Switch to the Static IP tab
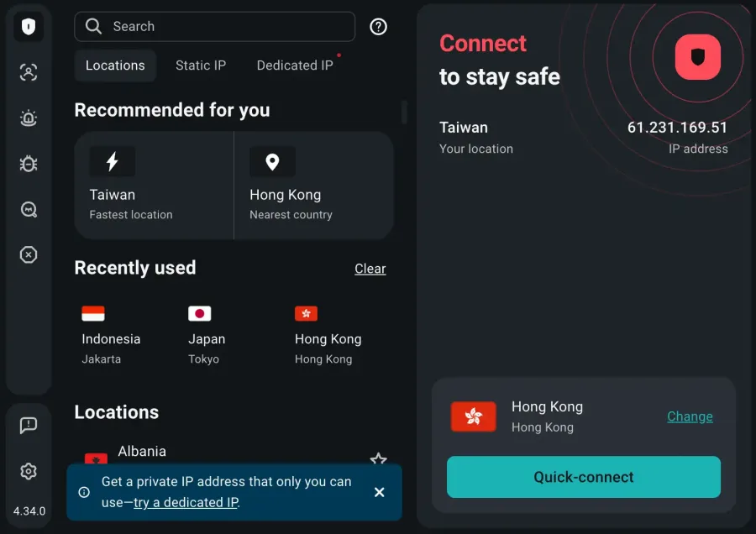756x534 pixels. click(201, 65)
